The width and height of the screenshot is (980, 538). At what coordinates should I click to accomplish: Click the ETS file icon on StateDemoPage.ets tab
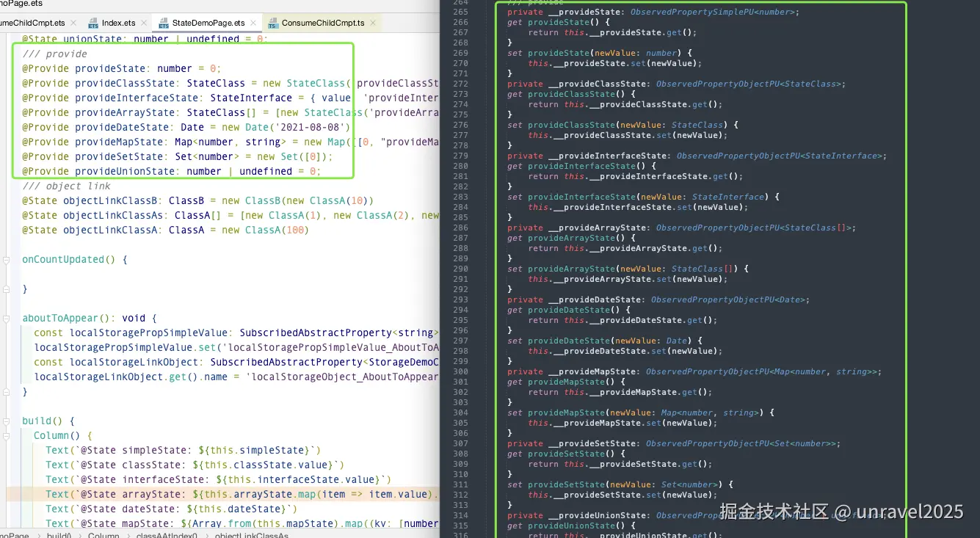click(x=163, y=23)
